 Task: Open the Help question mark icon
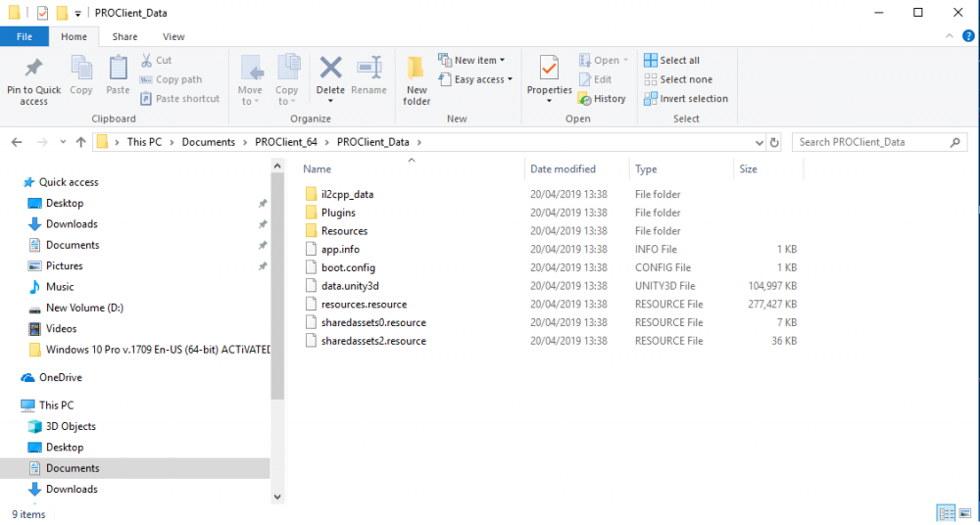968,36
